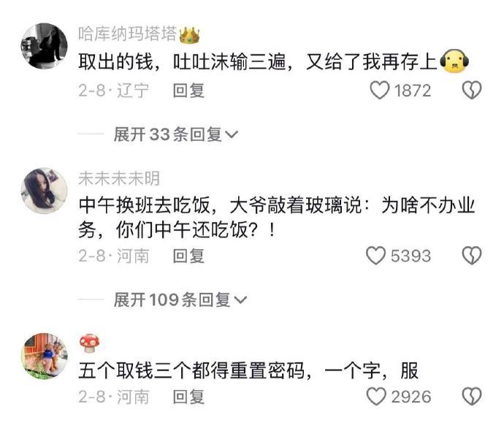
Task: Like the comment with 2926 likes
Action: tap(376, 396)
